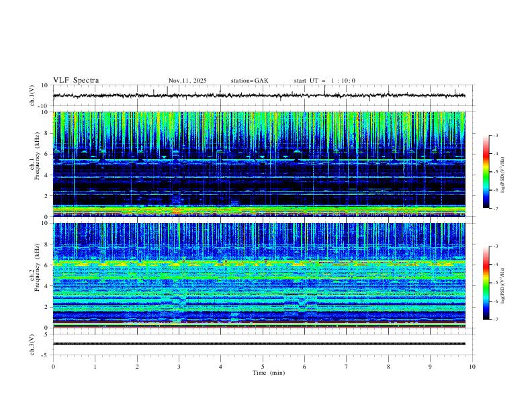
Task: Click the ch.2 color bar log(PSD) label
Action: (x=502, y=286)
